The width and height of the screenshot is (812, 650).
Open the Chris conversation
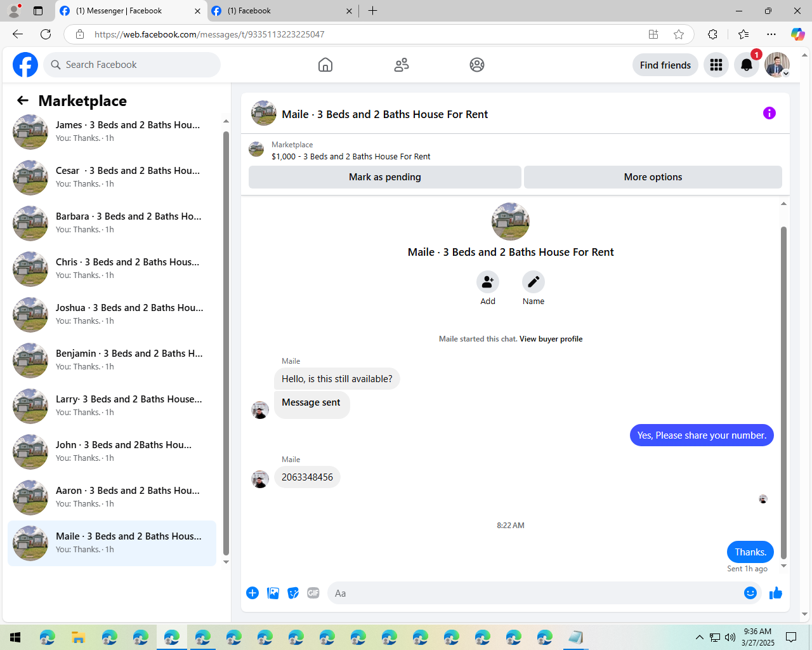click(x=112, y=269)
